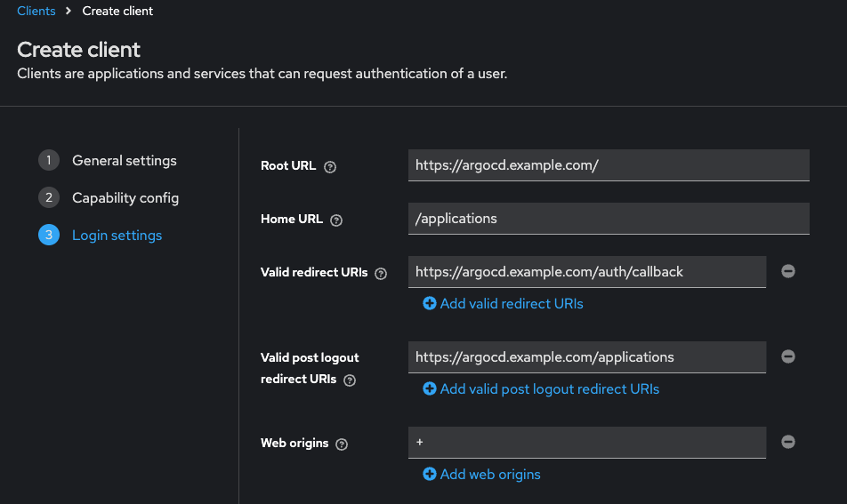Click the Home URL help icon

(x=336, y=220)
